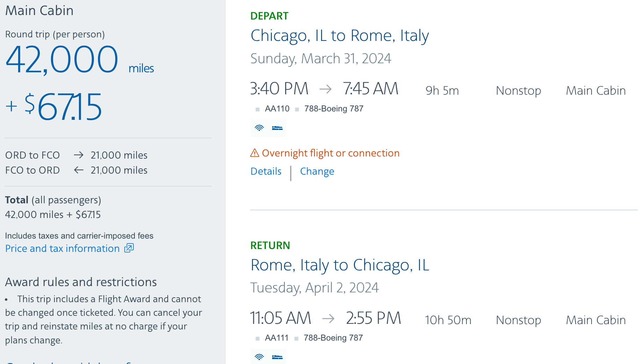Screen dimensions: 638x364
Task: Open Price and tax information external link icon
Action: point(129,248)
